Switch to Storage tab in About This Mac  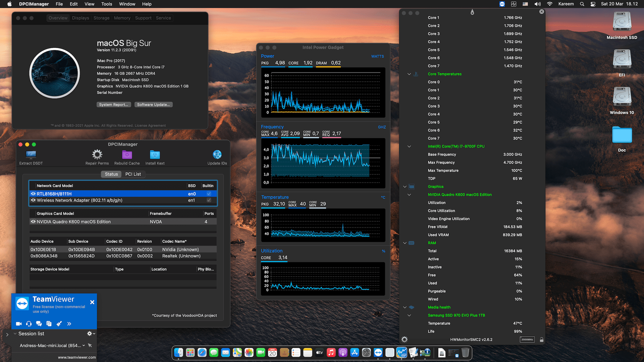101,18
